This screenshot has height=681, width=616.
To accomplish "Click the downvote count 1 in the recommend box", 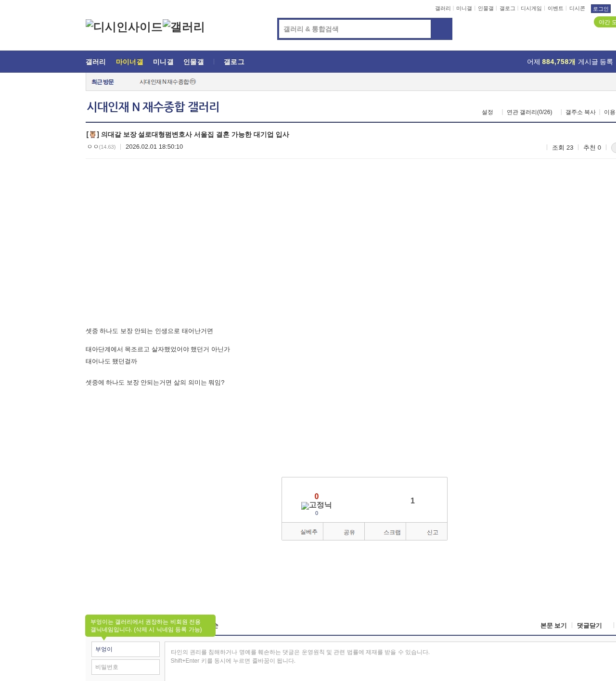I will (412, 501).
